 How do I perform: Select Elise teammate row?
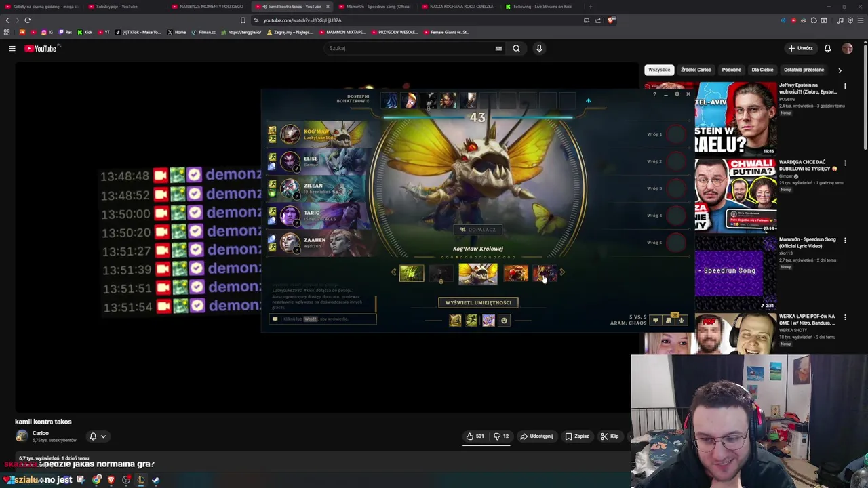(319, 161)
